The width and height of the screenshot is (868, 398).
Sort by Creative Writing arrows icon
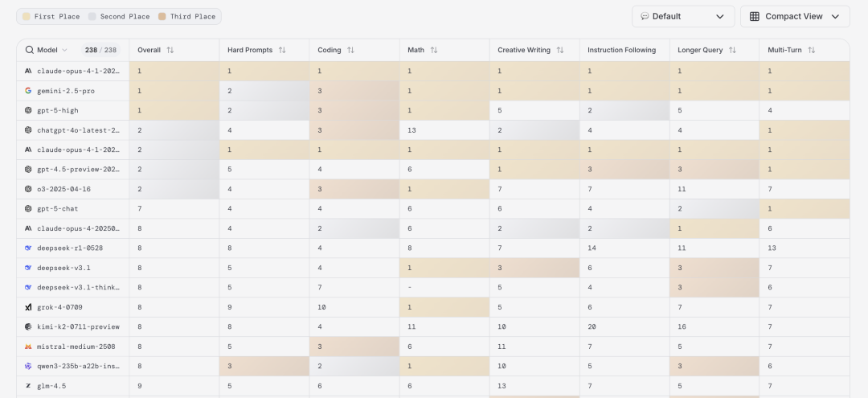(x=560, y=50)
